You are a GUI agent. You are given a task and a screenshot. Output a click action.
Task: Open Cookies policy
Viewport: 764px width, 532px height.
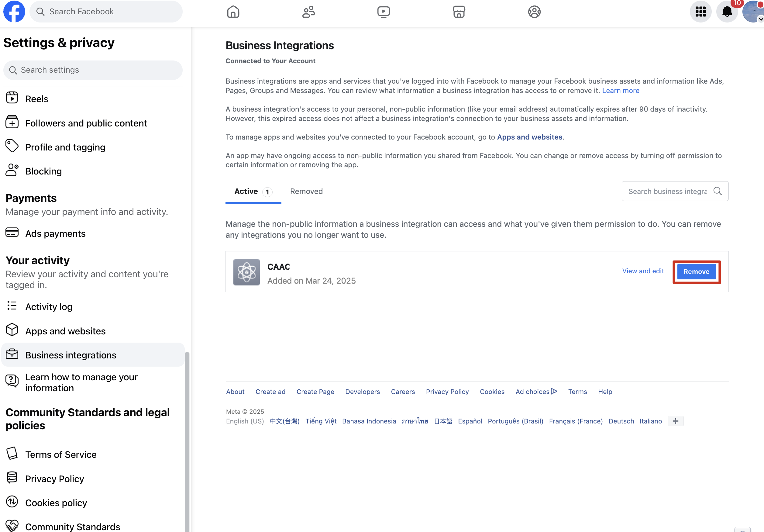93,503
